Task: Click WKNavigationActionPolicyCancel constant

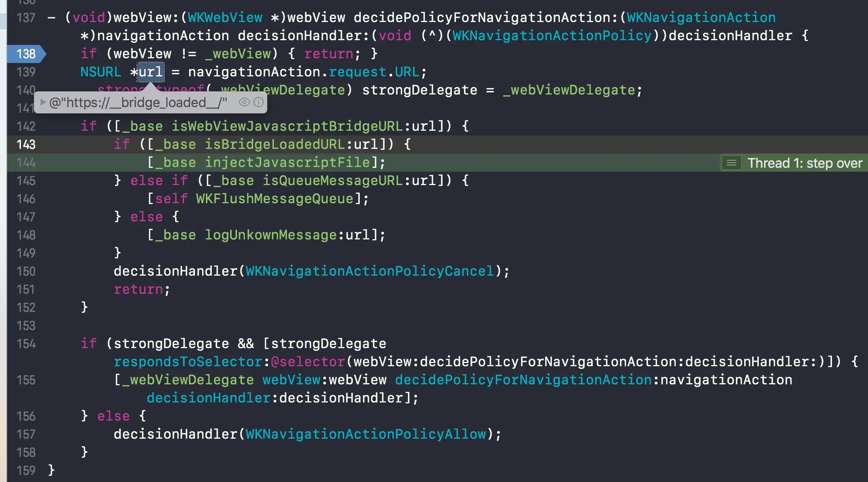Action: [x=369, y=271]
